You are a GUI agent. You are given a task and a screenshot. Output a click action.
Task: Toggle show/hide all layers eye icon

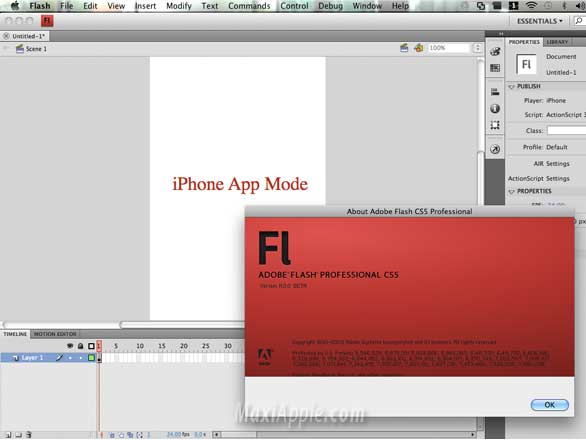tap(70, 346)
